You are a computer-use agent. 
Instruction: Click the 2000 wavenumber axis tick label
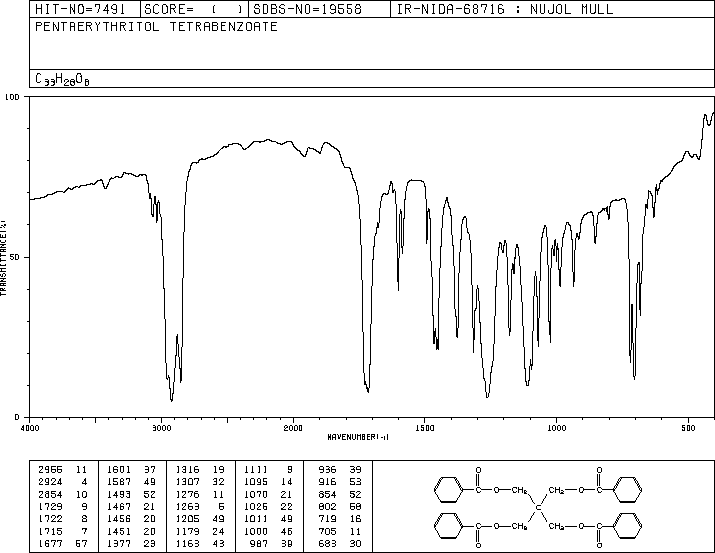(293, 428)
